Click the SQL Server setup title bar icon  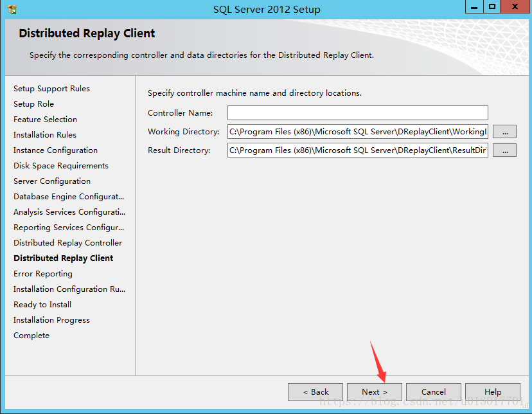pyautogui.click(x=12, y=9)
